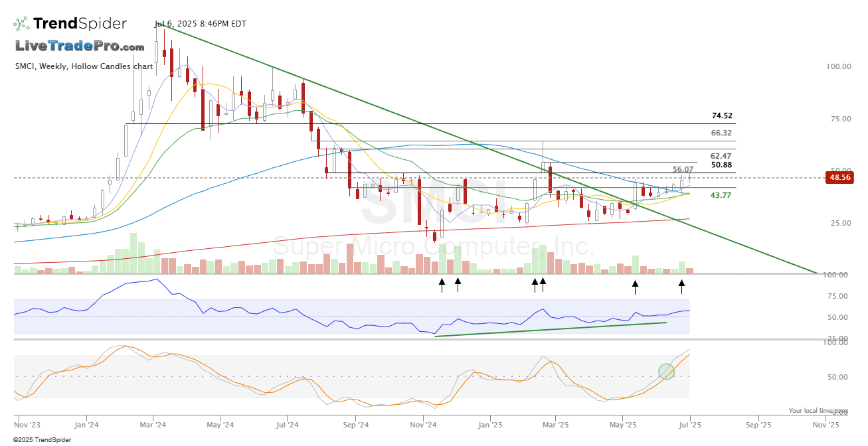Open the LiveTradePro.com logo link
Screen dimensions: 868x446
point(80,46)
